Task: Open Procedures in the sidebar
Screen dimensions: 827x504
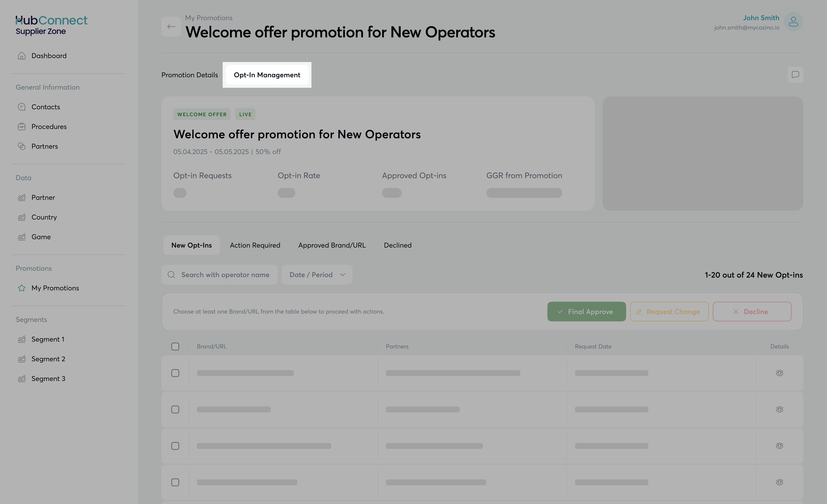Action: 49,126
